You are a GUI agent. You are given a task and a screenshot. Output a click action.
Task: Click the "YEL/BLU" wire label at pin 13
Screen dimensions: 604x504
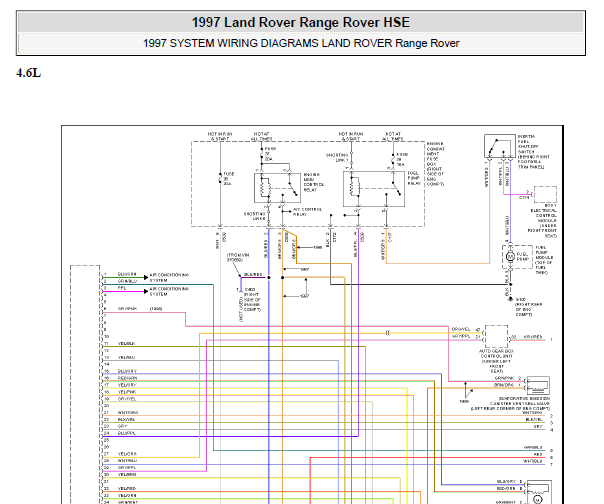[x=126, y=357]
